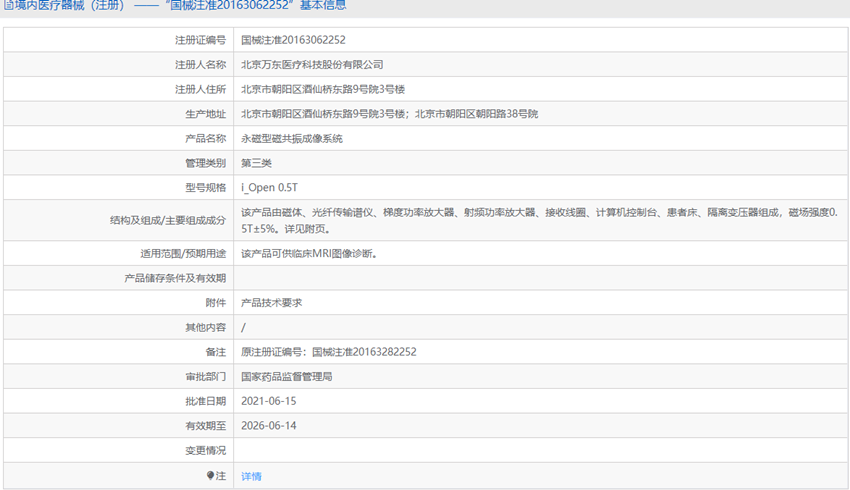The image size is (850, 490).
Task: Select the structure description starting 该产品由磁体
Action: [x=540, y=221]
